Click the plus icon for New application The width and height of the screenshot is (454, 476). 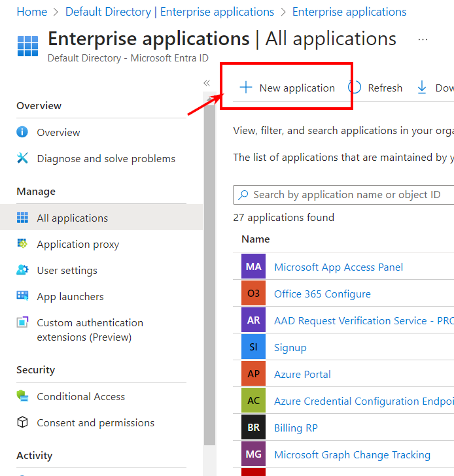click(x=246, y=88)
